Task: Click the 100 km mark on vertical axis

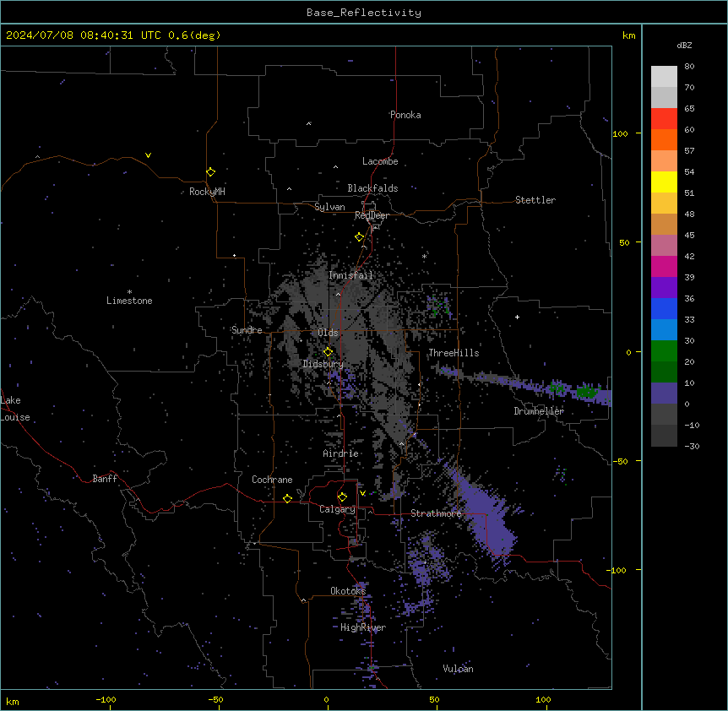Action: (620, 133)
